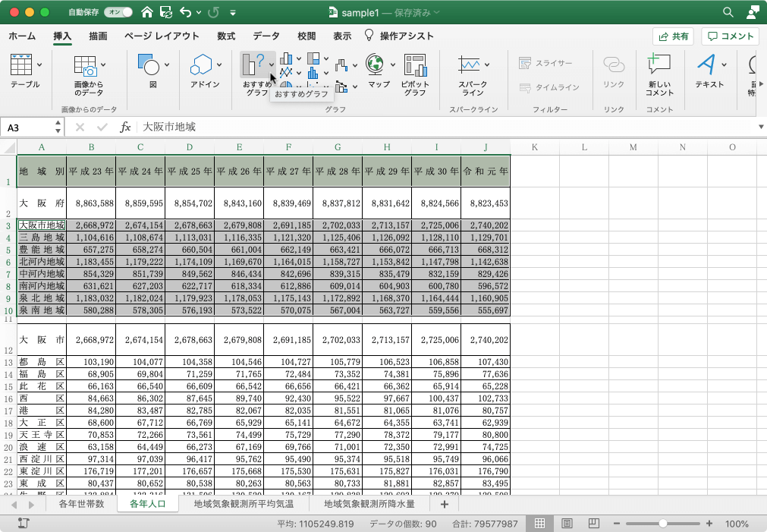The image size is (767, 532).
Task: Click the Comments (コメント) button
Action: (x=731, y=36)
